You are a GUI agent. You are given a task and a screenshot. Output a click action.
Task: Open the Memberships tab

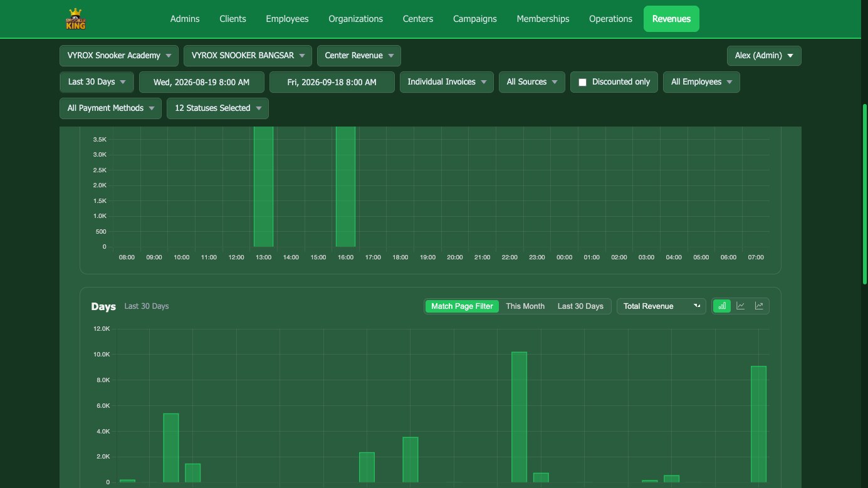pos(543,19)
